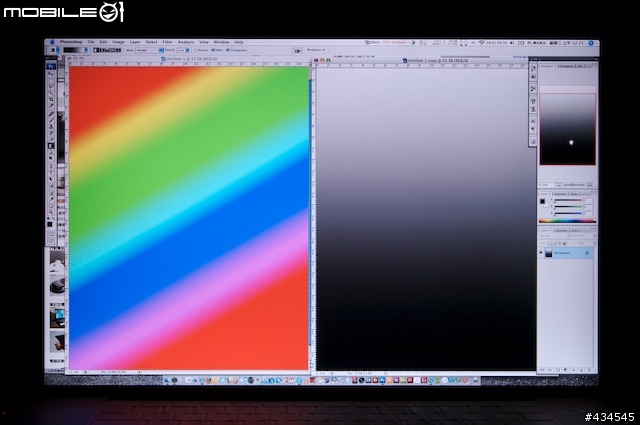Screen dimensions: 640x425
Task: Select the Move tool
Action: [51, 74]
